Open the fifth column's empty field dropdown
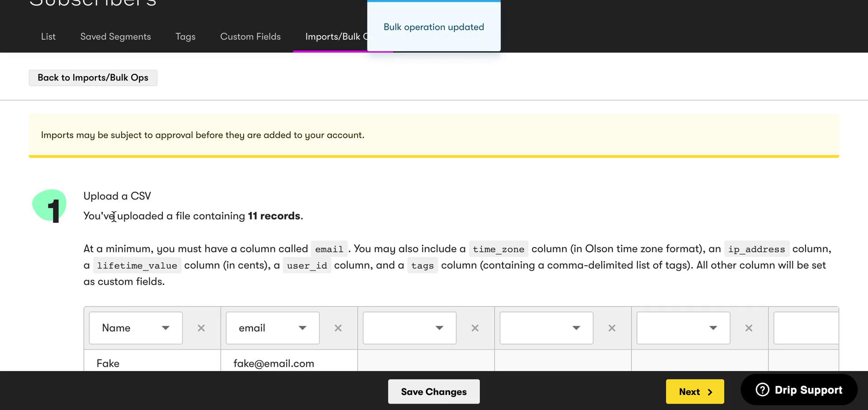Screen dimensions: 868x410 tap(684, 328)
